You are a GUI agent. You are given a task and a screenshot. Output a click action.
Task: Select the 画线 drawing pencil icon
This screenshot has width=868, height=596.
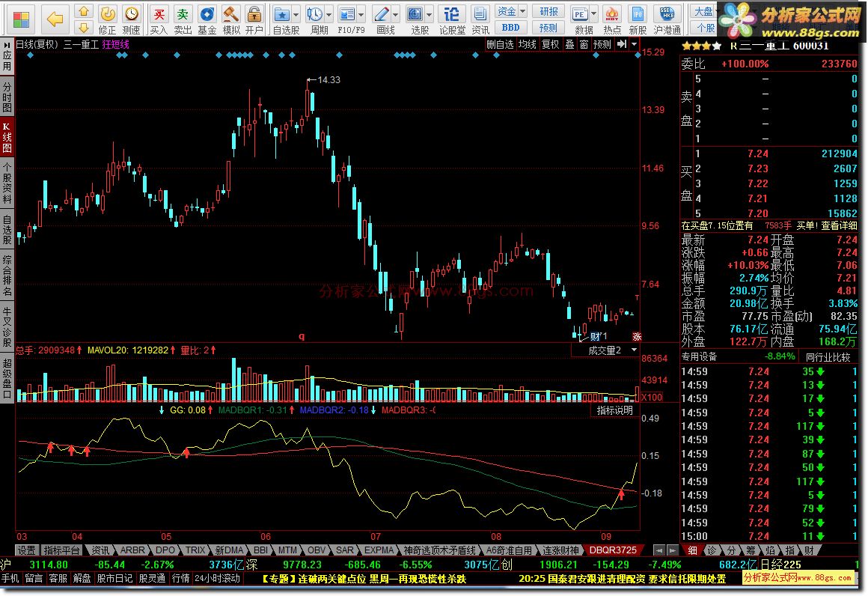tap(381, 13)
